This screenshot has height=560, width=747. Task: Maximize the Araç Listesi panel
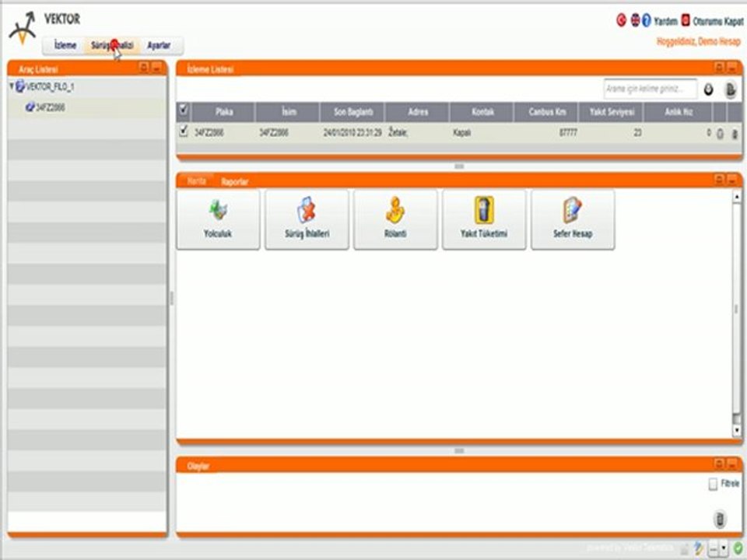145,68
